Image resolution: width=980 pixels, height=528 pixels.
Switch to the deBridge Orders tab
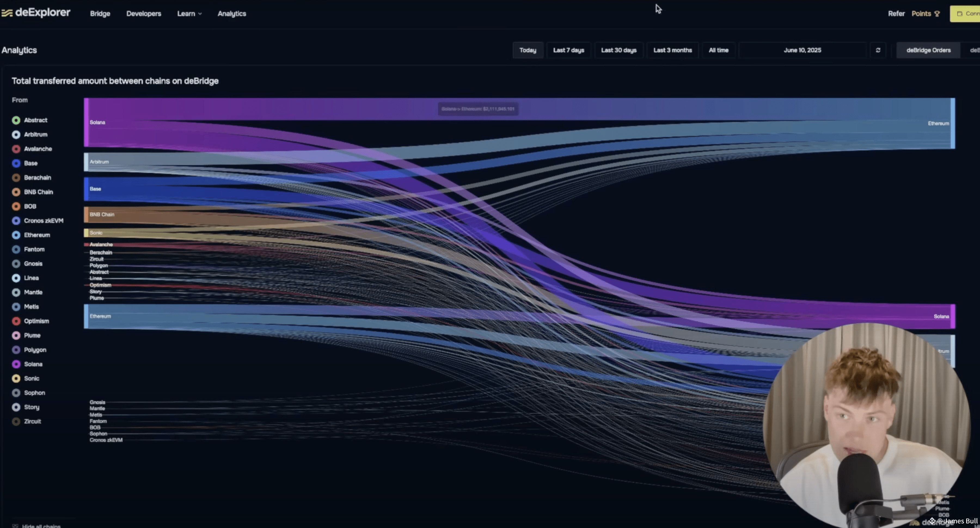[928, 50]
